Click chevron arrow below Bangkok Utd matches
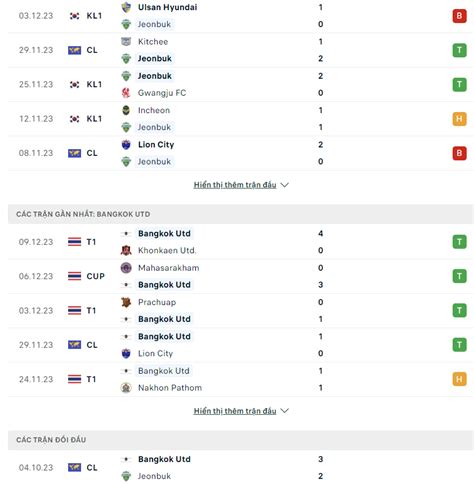474x484 pixels. click(x=285, y=411)
